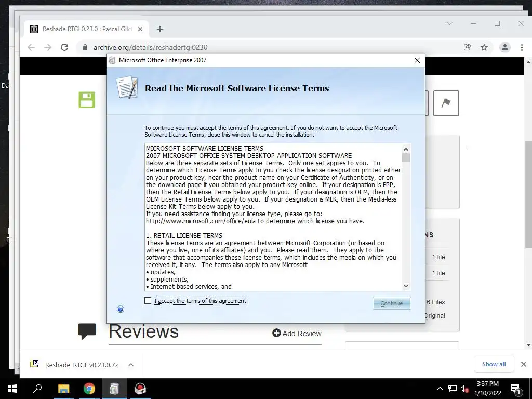Close the Reshade RTGI tab

(140, 29)
